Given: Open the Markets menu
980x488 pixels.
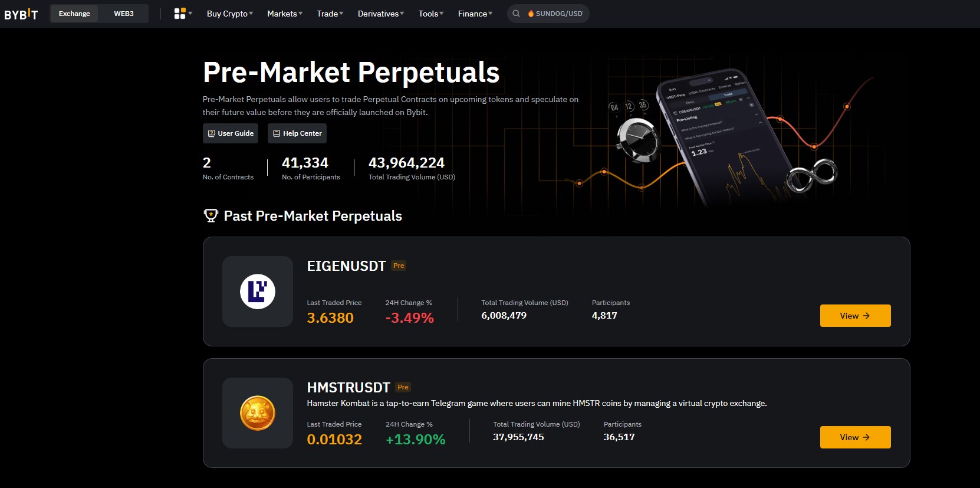Looking at the screenshot, I should point(283,14).
